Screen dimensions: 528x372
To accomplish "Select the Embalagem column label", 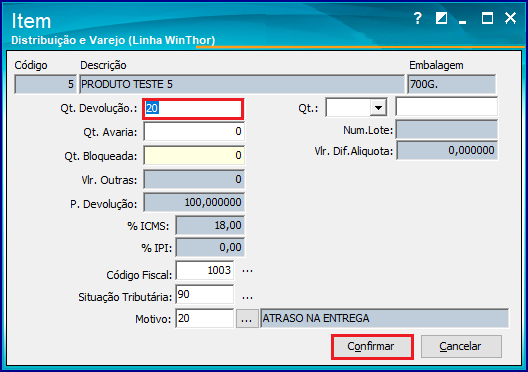I will point(436,65).
